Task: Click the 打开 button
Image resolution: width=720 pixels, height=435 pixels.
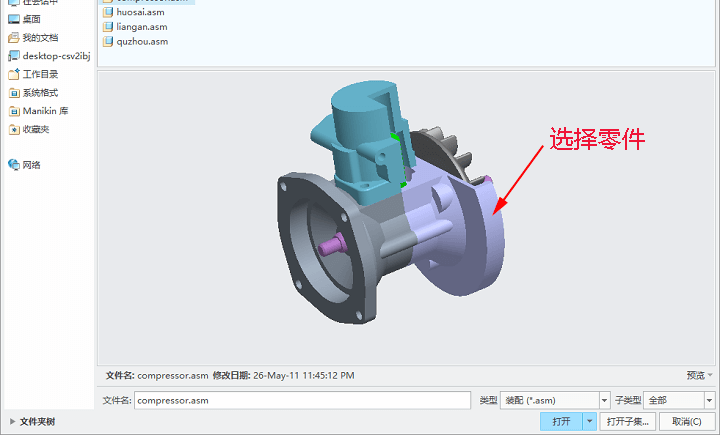Action: [561, 422]
